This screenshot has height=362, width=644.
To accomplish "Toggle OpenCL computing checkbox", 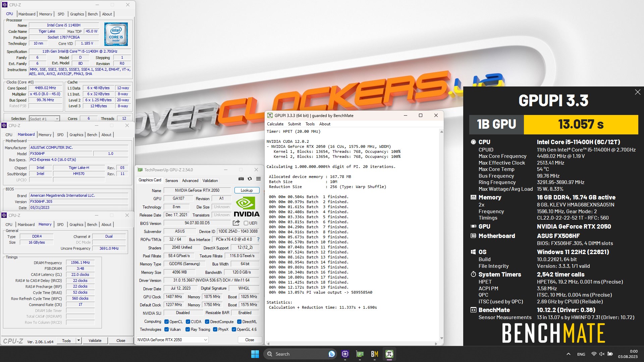I will coord(166,321).
